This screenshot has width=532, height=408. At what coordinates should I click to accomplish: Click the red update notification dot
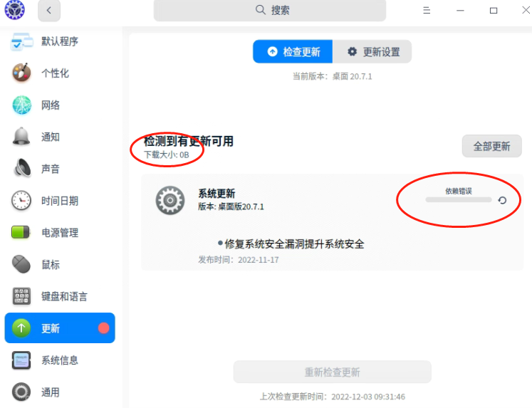103,328
